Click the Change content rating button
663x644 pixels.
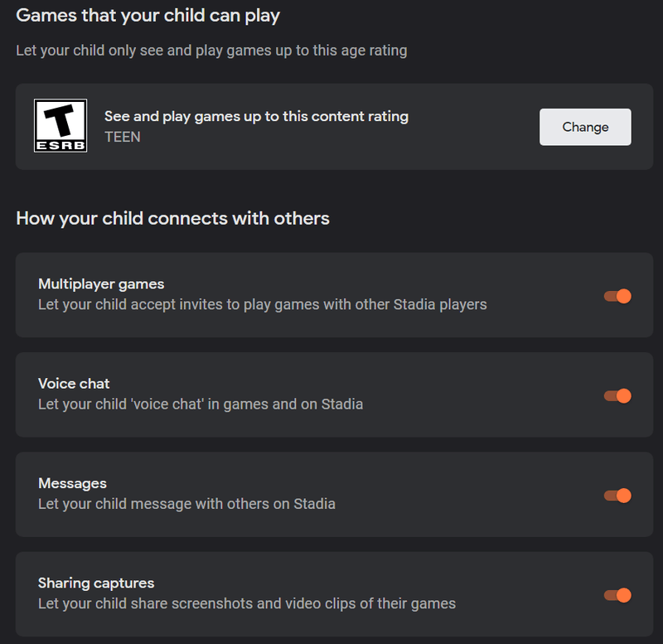[x=585, y=127]
